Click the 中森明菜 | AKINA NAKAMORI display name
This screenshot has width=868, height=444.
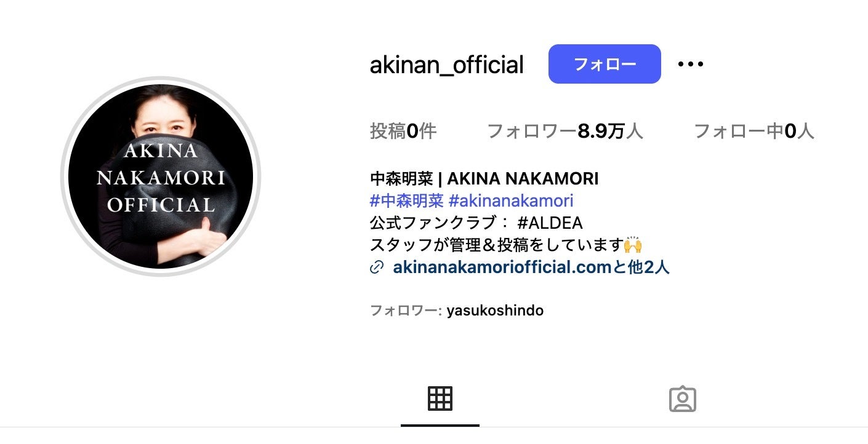pos(484,179)
